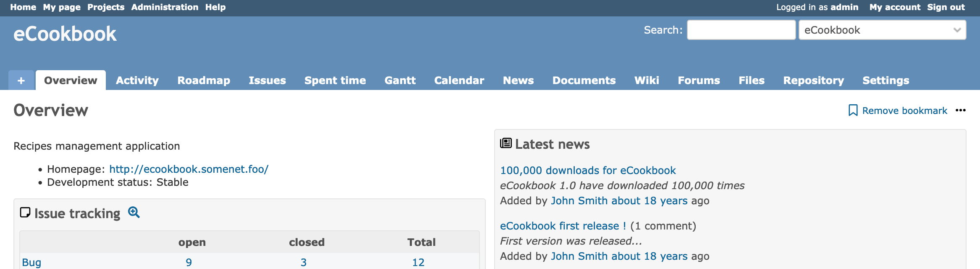Image resolution: width=980 pixels, height=269 pixels.
Task: Click My account in top bar
Action: point(895,7)
